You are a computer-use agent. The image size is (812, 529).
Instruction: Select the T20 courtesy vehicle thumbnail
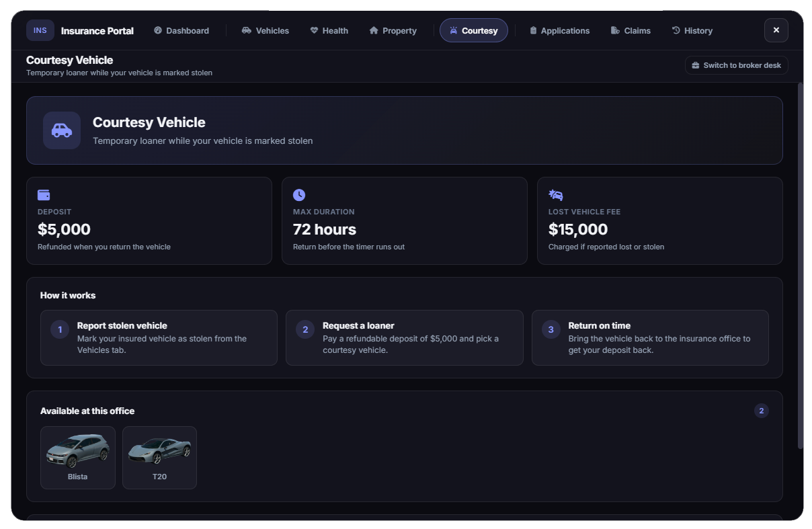coord(159,458)
